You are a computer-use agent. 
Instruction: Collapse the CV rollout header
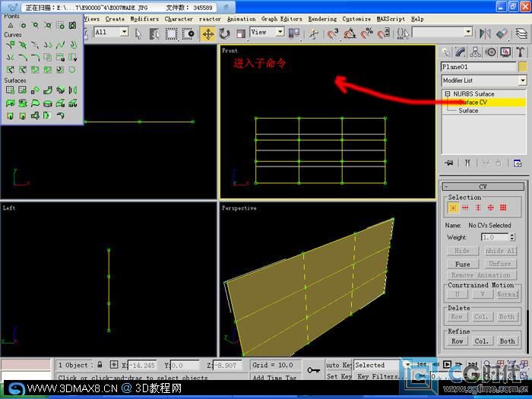(483, 186)
